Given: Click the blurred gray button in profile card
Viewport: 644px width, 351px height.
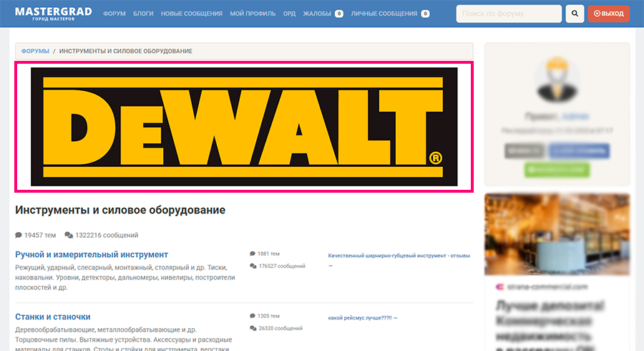Looking at the screenshot, I should [525, 151].
